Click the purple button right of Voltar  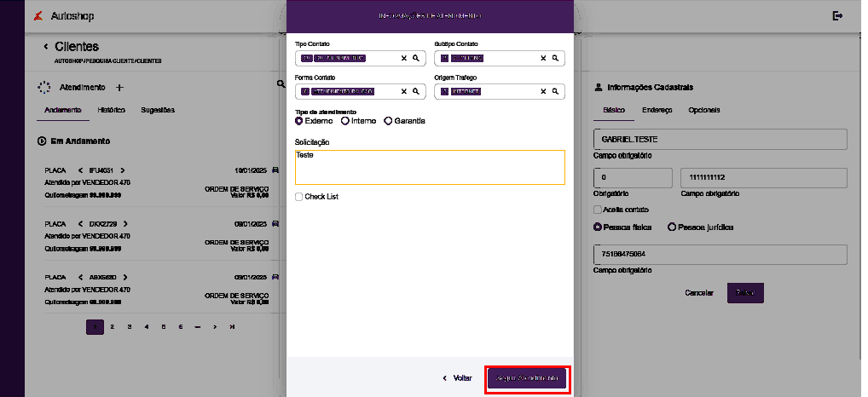point(527,379)
